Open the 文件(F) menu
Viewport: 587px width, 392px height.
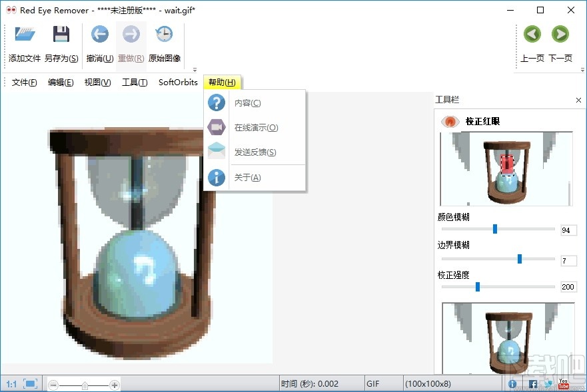pos(24,83)
